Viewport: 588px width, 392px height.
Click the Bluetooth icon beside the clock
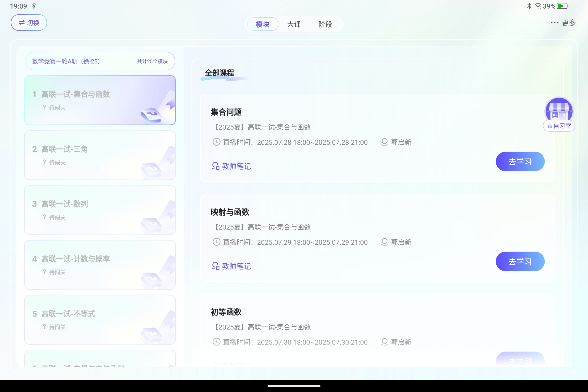pos(34,6)
